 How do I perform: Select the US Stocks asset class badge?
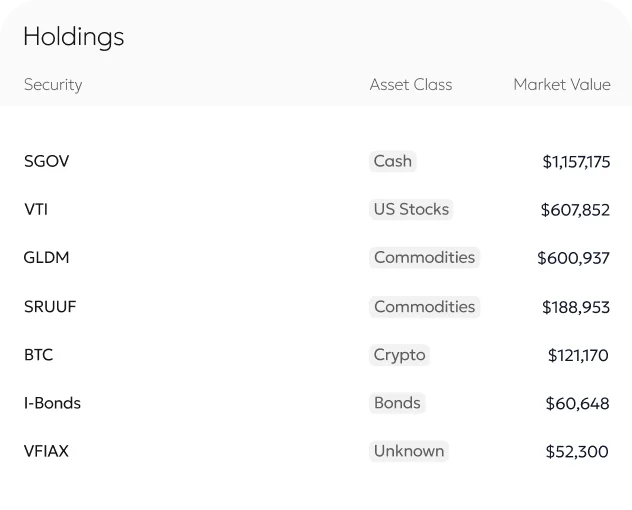[411, 209]
